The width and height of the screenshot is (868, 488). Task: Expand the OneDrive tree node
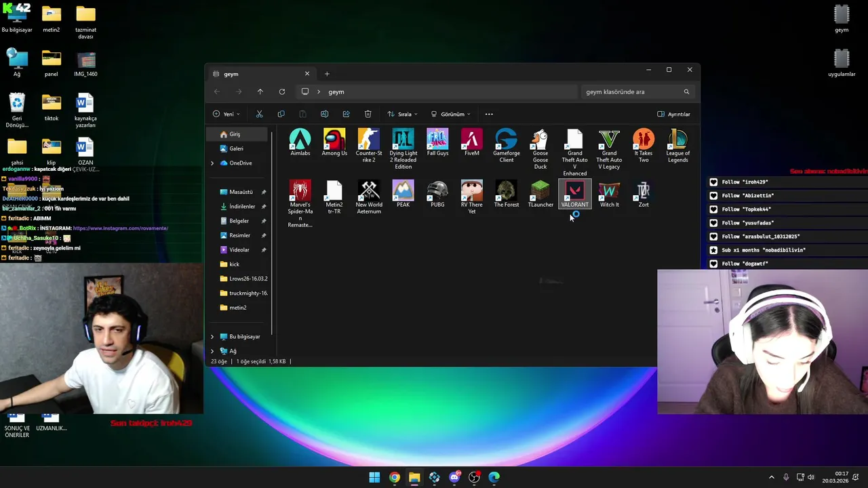212,163
